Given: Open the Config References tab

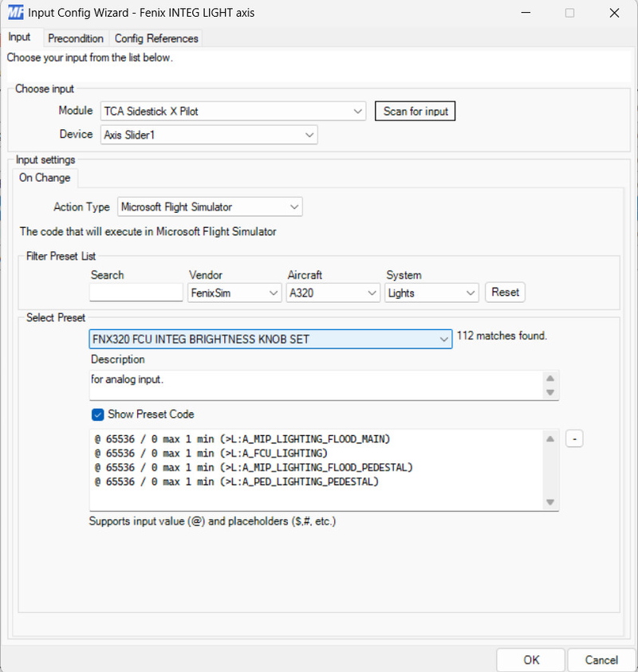Looking at the screenshot, I should click(x=156, y=38).
